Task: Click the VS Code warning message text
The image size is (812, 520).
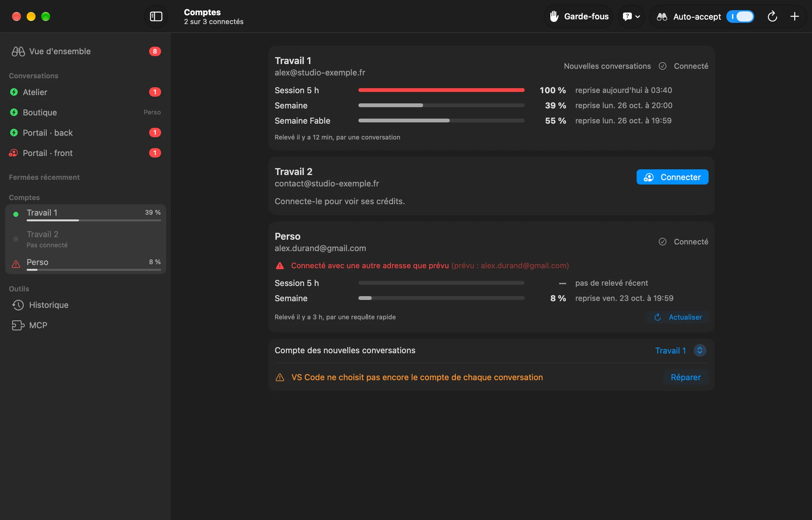Action: [417, 377]
